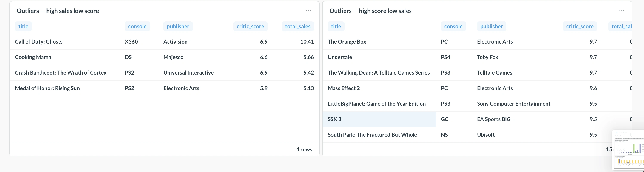Click the Telltale Games publisher cell
This screenshot has height=172, width=644.
coord(494,73)
